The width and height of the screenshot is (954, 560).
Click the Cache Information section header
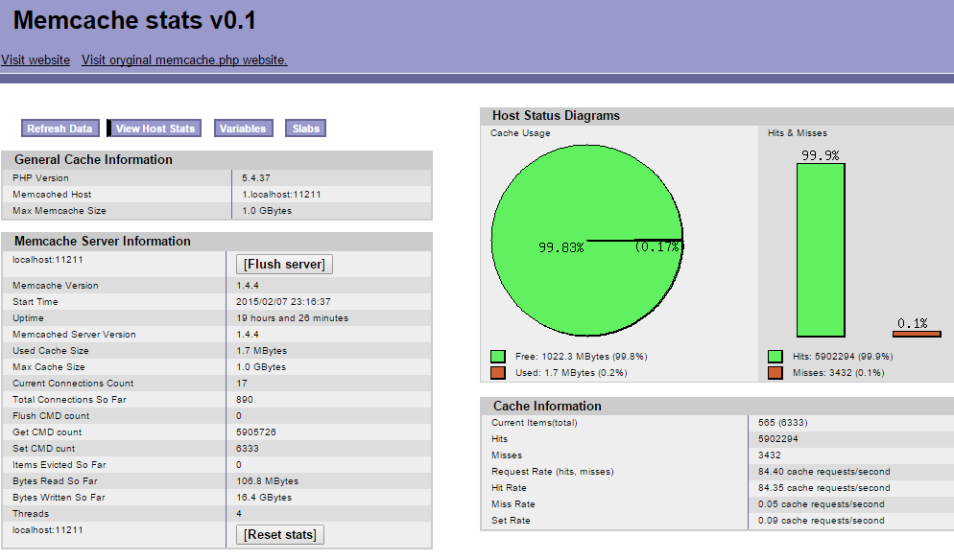(547, 406)
